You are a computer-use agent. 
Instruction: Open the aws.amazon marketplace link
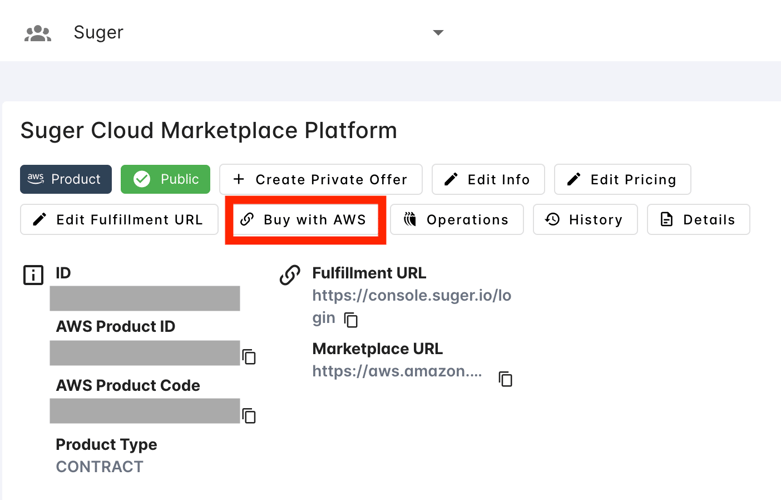[397, 372]
